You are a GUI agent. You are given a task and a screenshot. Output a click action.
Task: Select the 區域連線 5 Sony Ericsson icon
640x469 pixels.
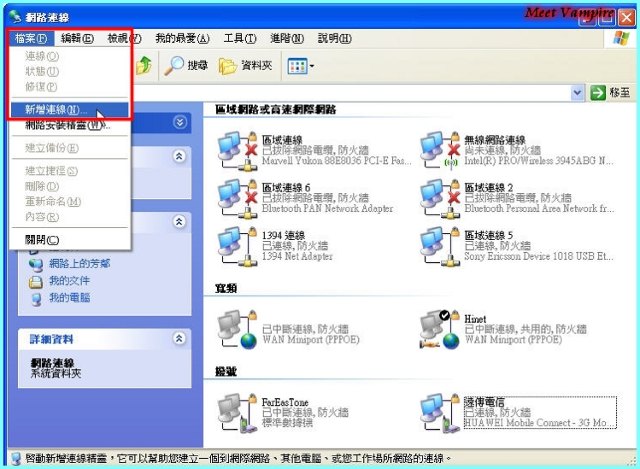click(x=441, y=246)
